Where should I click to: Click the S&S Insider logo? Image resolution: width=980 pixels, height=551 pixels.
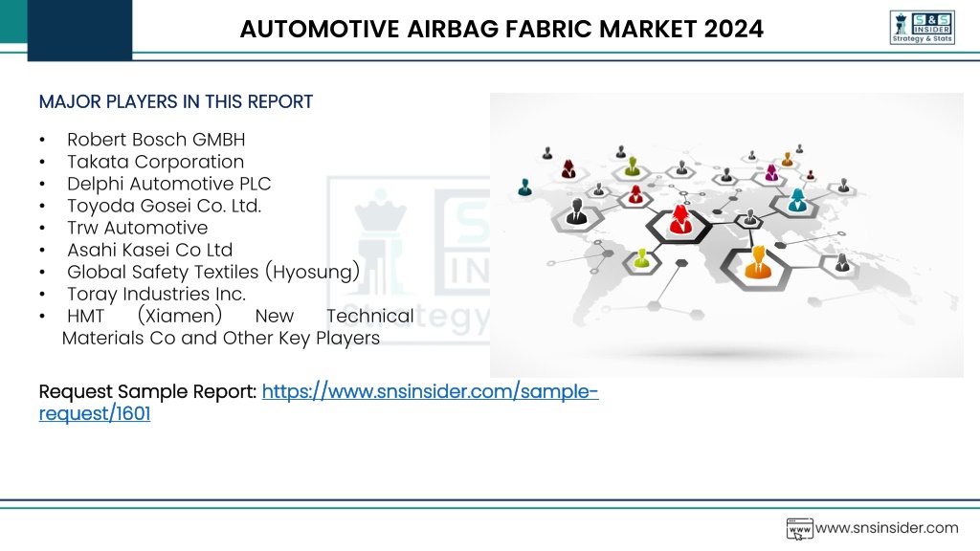point(922,28)
